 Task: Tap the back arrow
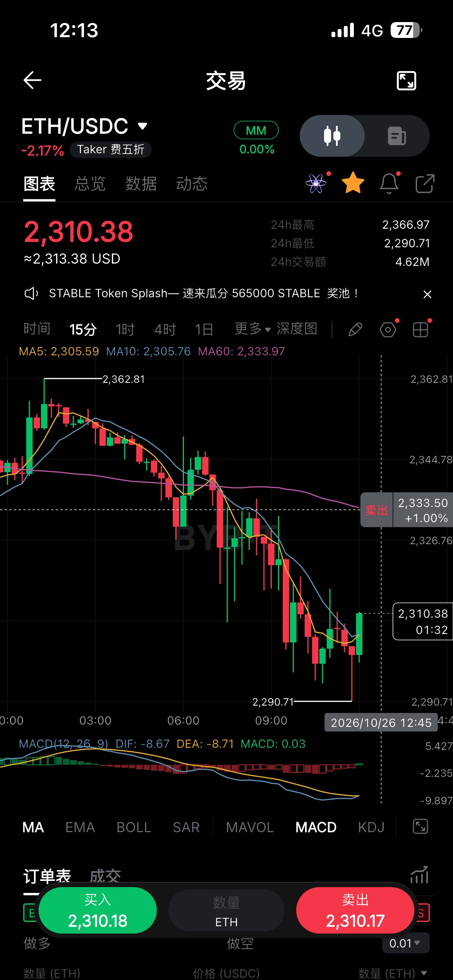[33, 81]
